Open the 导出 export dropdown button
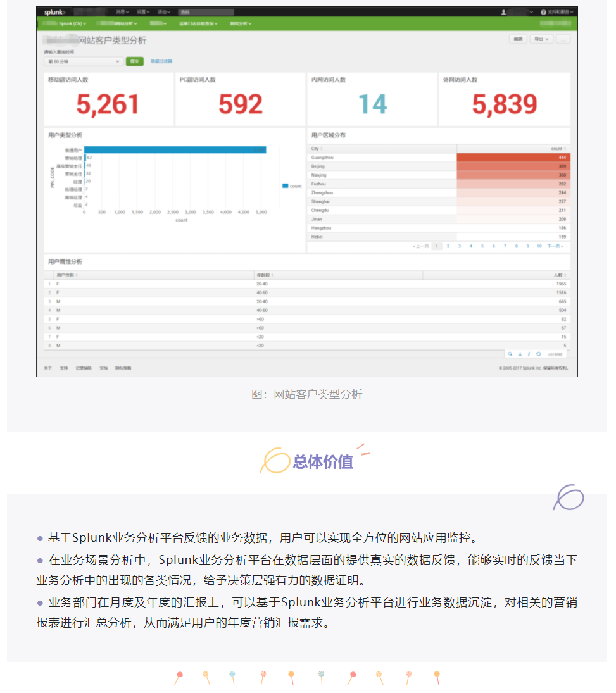This screenshot has width=616, height=693. (x=541, y=39)
